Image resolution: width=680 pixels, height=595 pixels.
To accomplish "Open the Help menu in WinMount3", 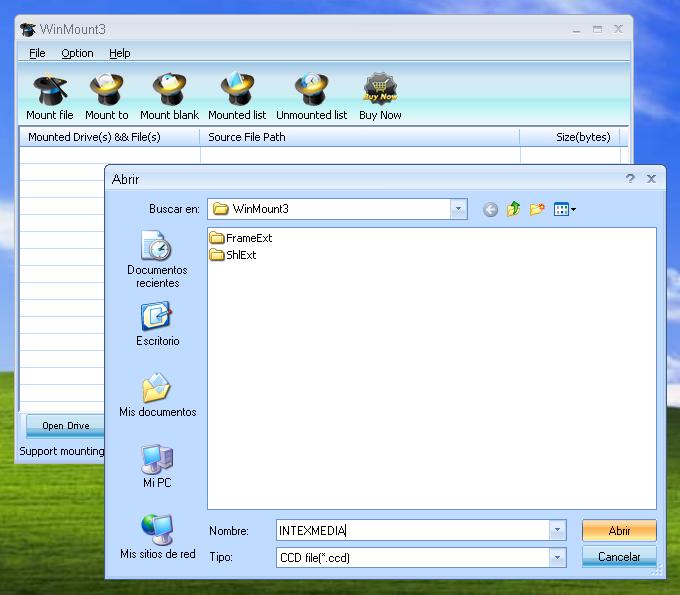I will [119, 53].
